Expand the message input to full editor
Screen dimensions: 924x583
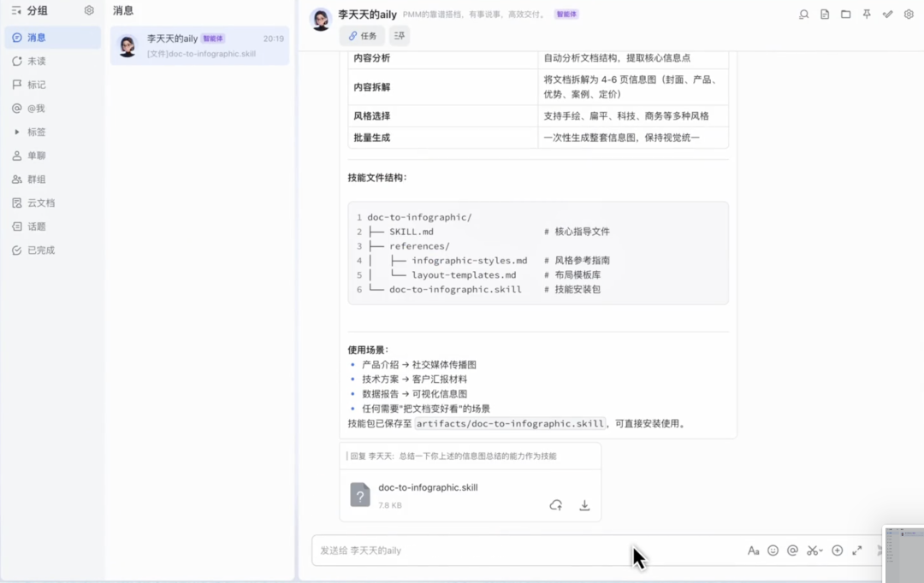click(856, 551)
